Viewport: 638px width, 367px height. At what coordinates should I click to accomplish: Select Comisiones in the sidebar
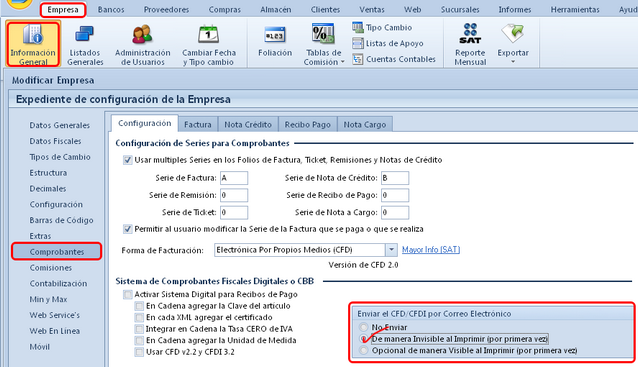tap(50, 268)
